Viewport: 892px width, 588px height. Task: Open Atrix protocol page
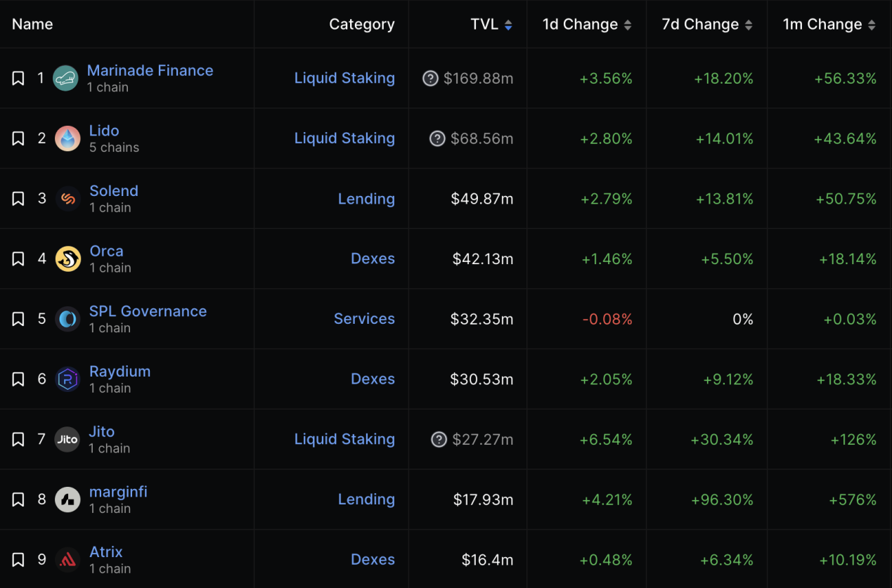coord(106,552)
